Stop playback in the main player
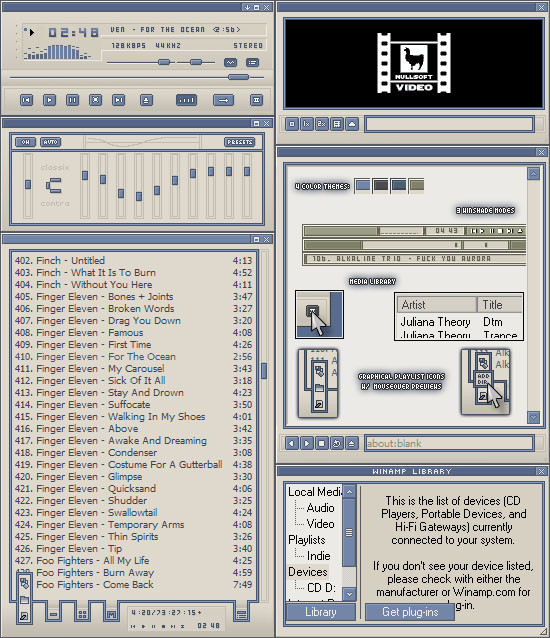The height and width of the screenshot is (638, 550). [95, 100]
